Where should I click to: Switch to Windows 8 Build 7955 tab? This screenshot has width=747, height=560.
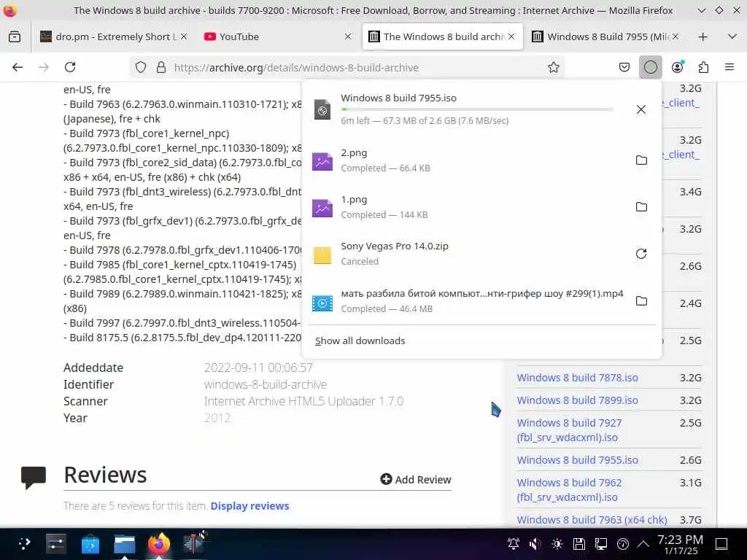pyautogui.click(x=606, y=36)
